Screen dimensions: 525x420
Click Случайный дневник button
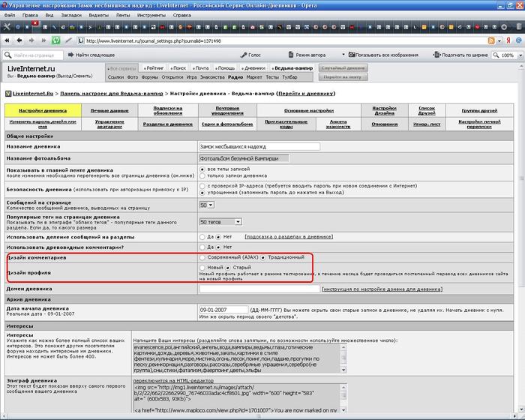[x=343, y=68]
